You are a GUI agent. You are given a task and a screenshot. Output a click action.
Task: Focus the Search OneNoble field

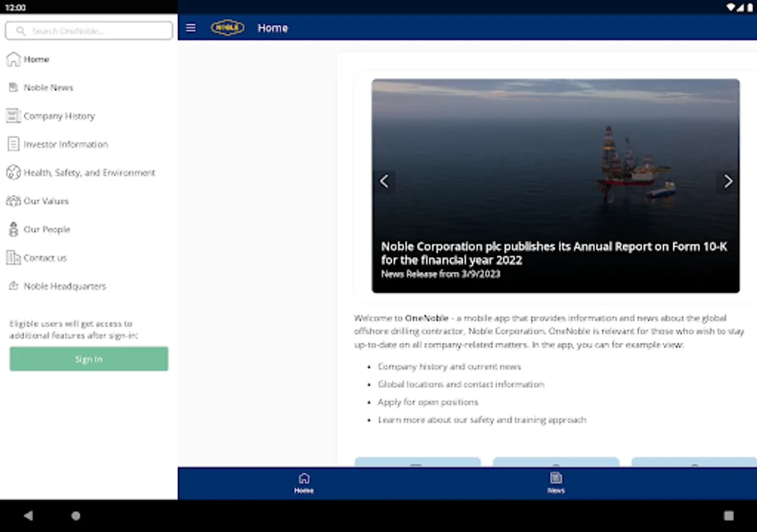[89, 31]
